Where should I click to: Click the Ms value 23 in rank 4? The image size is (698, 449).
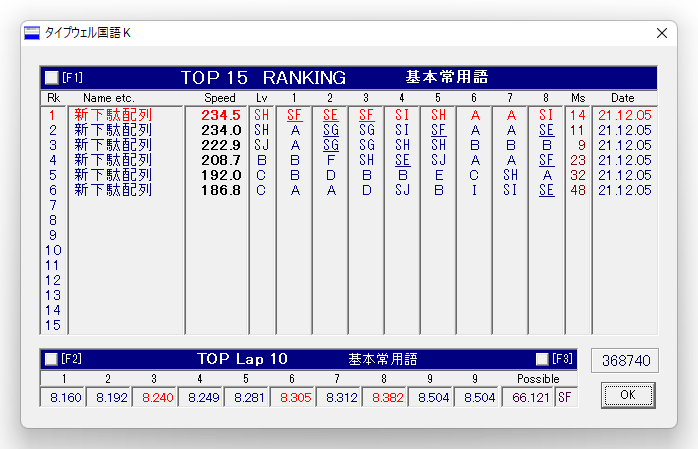click(x=578, y=160)
